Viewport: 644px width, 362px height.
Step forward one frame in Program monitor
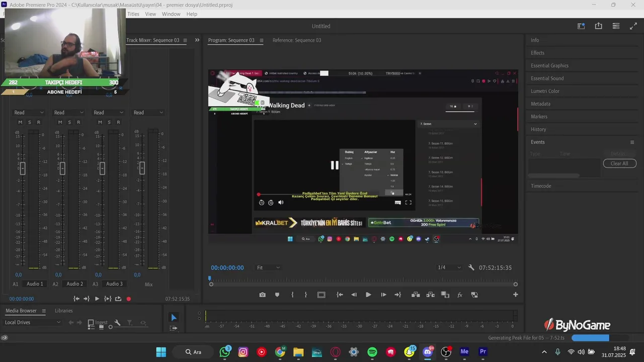[383, 295]
